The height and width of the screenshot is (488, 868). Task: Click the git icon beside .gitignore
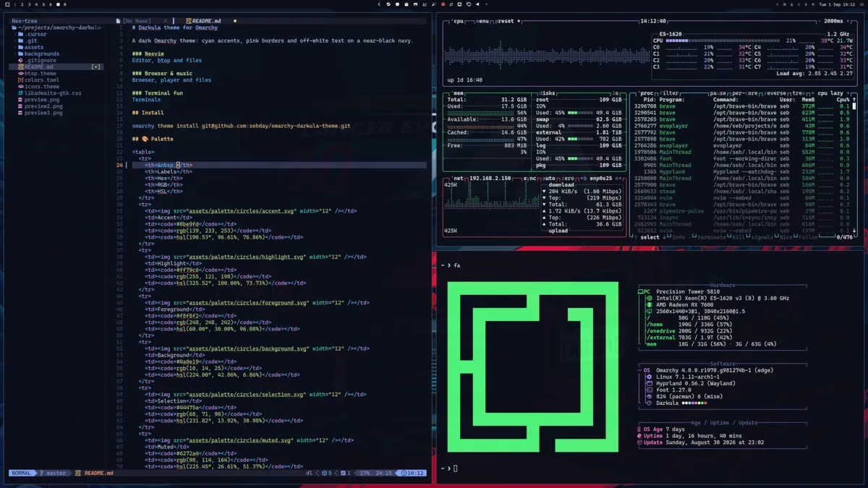point(22,60)
